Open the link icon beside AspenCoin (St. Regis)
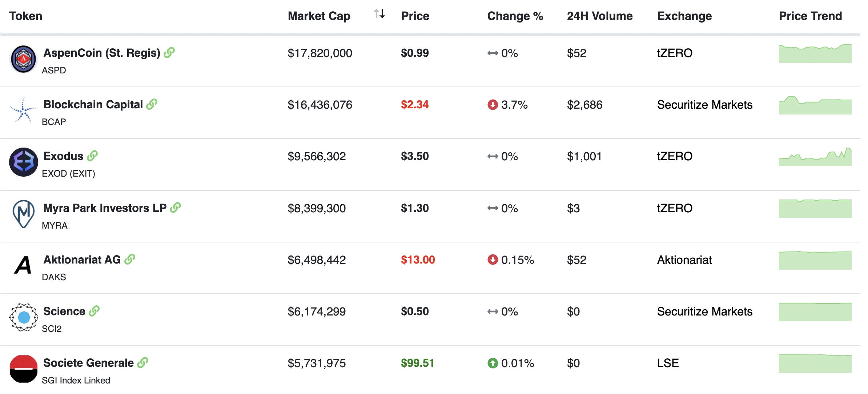 click(x=169, y=53)
